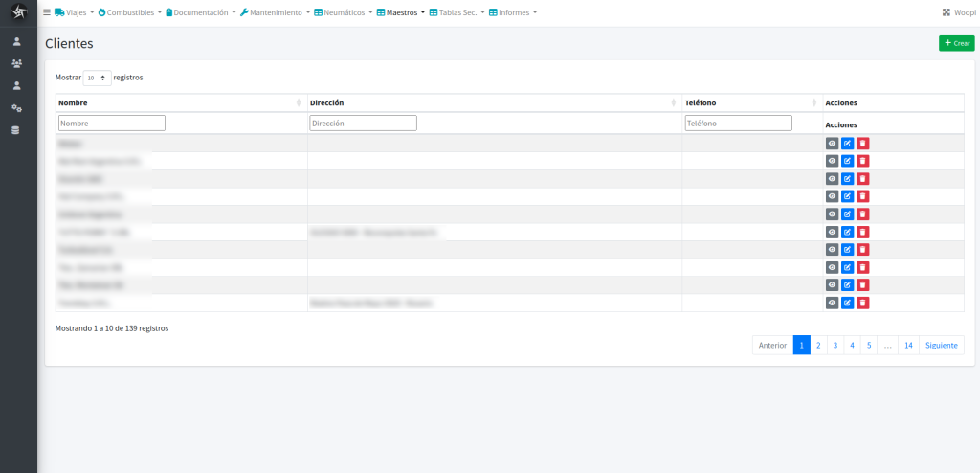Screen dimensions: 980x473
Task: Click the hamburger menu icon in top bar
Action: (47, 12)
